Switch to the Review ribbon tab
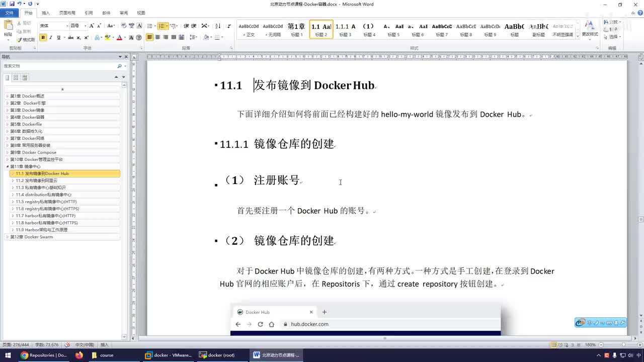 (x=123, y=13)
